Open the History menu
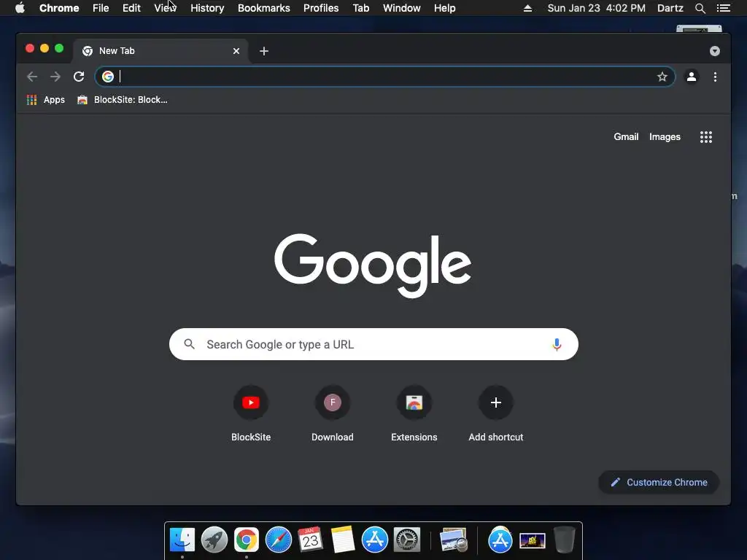Image resolution: width=747 pixels, height=560 pixels. [207, 8]
